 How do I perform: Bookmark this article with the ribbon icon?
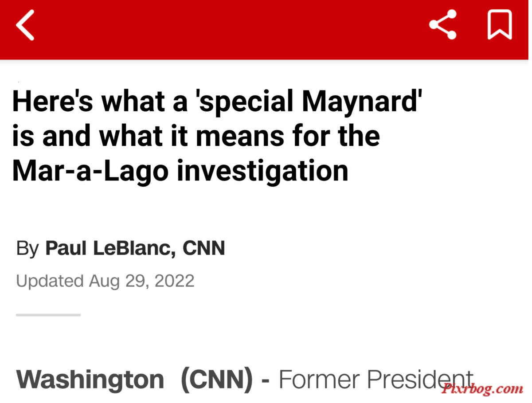500,25
